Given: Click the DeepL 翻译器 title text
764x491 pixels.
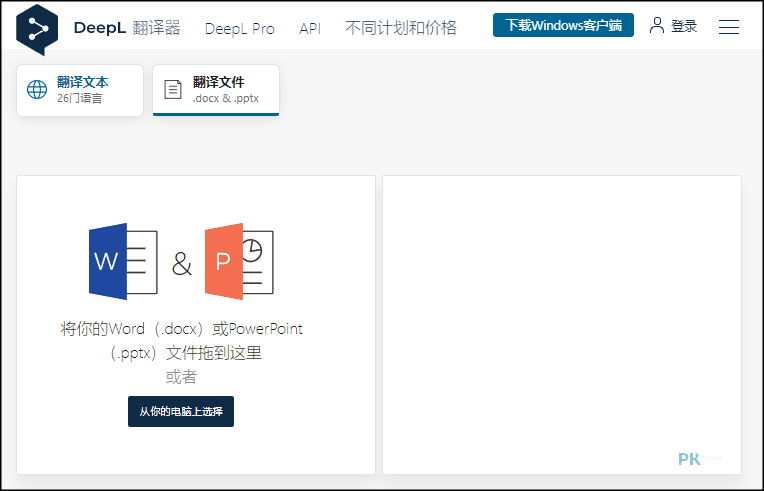Looking at the screenshot, I should point(127,28).
